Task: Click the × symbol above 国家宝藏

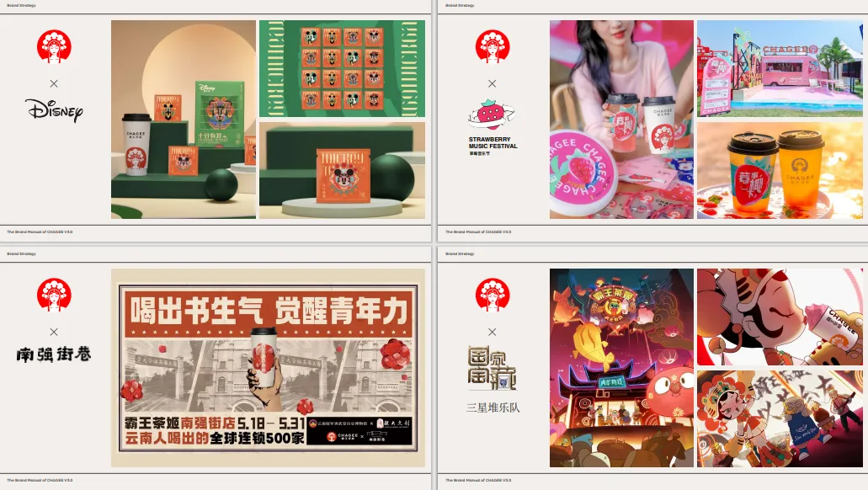Action: click(x=493, y=333)
